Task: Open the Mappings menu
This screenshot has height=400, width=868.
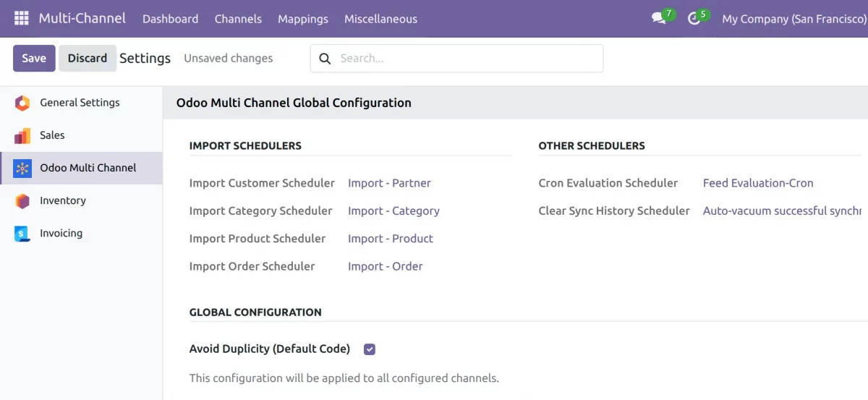Action: click(303, 19)
